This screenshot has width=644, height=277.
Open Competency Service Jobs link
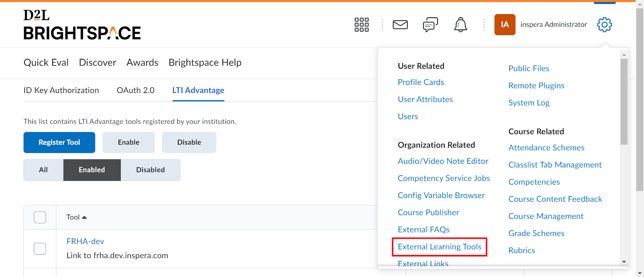click(x=444, y=178)
